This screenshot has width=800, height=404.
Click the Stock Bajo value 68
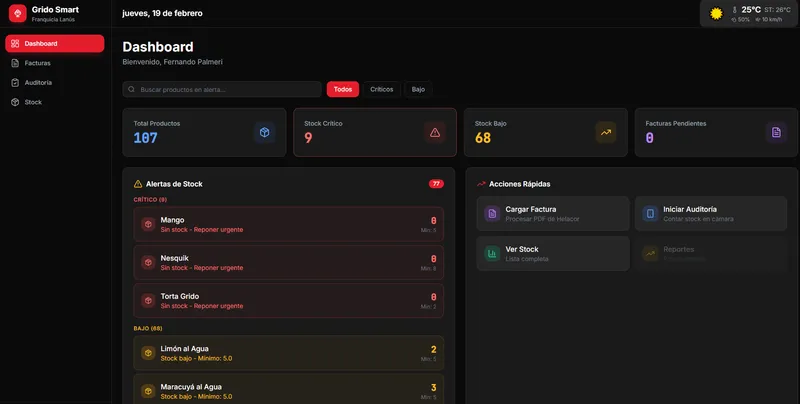483,138
